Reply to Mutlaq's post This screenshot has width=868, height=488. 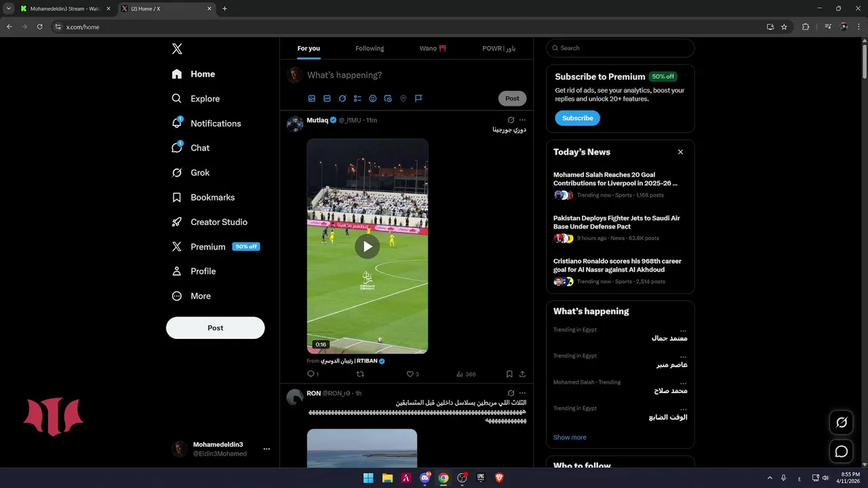(x=313, y=374)
